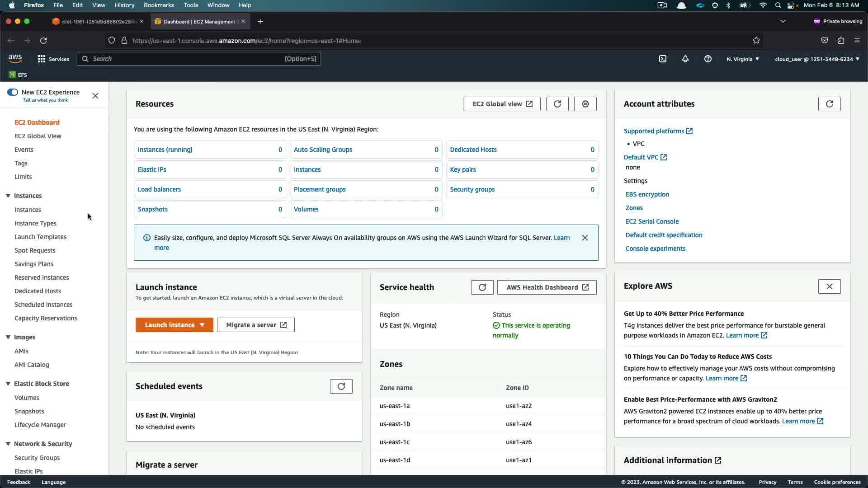Open EC2 Global view button
868x488 pixels.
[501, 104]
